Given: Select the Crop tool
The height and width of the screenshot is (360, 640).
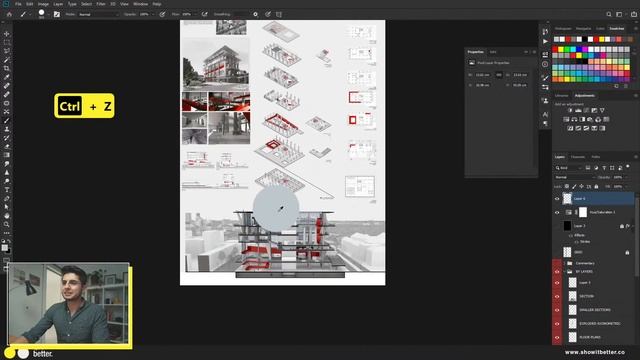Looking at the screenshot, I should tap(7, 68).
